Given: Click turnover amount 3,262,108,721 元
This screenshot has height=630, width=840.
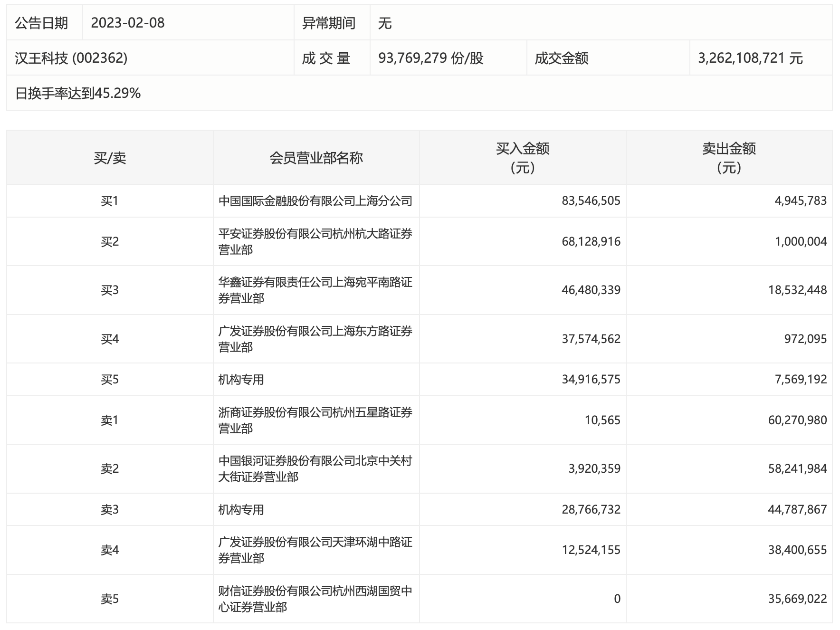Looking at the screenshot, I should tap(750, 58).
